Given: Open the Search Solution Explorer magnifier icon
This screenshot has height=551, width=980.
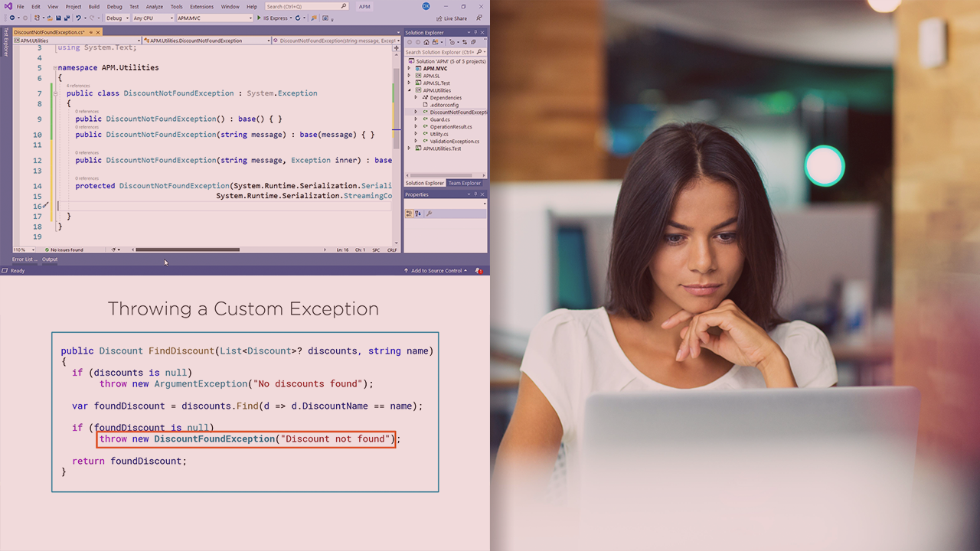Looking at the screenshot, I should (x=479, y=51).
